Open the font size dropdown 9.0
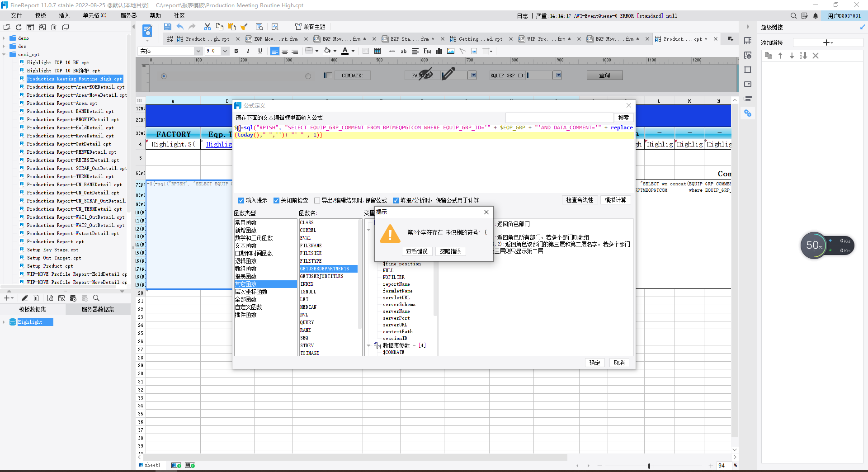Viewport: 868px width, 472px height. 225,51
